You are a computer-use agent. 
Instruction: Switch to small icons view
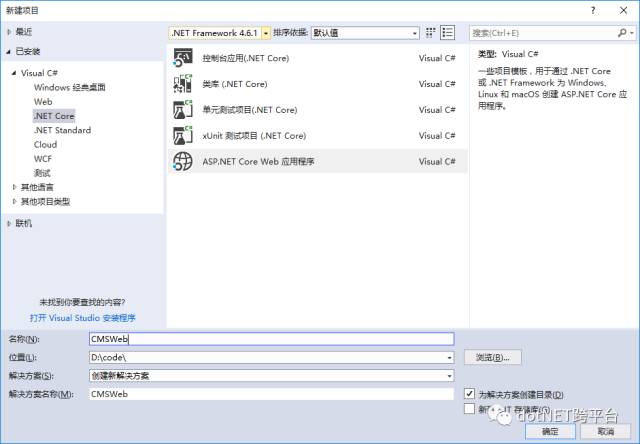[430, 33]
